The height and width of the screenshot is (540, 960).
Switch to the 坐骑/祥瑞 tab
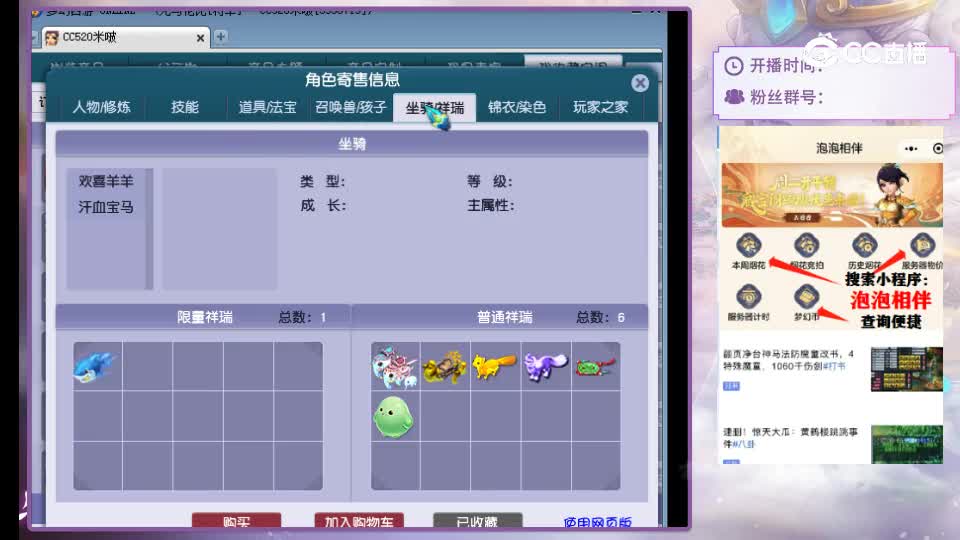click(x=435, y=108)
